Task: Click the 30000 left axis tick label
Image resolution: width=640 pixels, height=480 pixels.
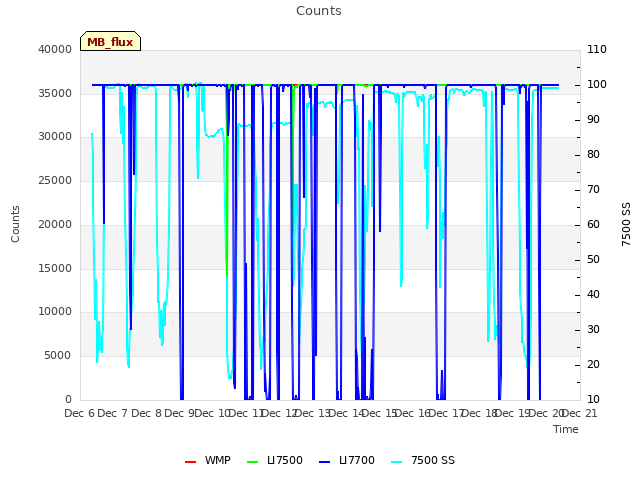Action: [x=55, y=137]
